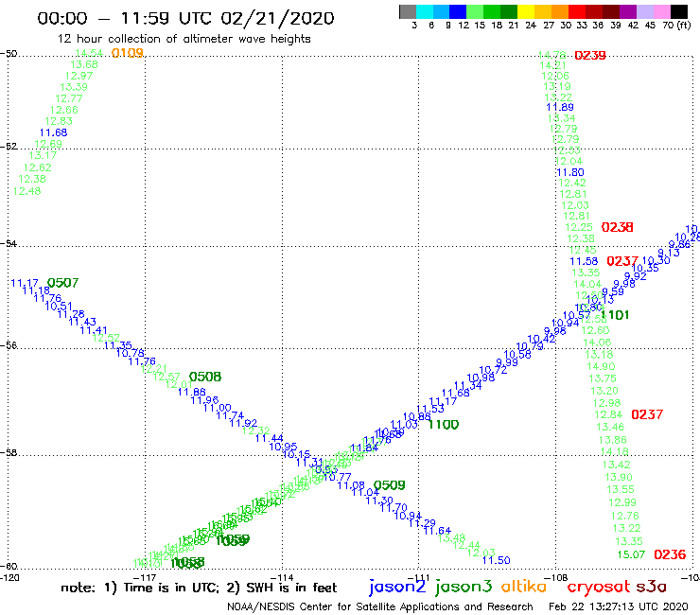Click the green '1059' time marker
The width and height of the screenshot is (700, 615).
point(233,540)
